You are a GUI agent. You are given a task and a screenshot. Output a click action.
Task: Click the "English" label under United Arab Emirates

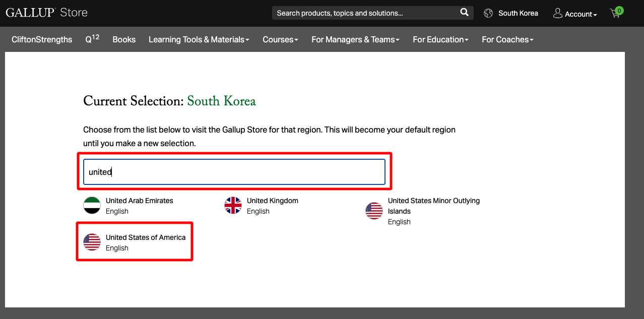(x=117, y=211)
